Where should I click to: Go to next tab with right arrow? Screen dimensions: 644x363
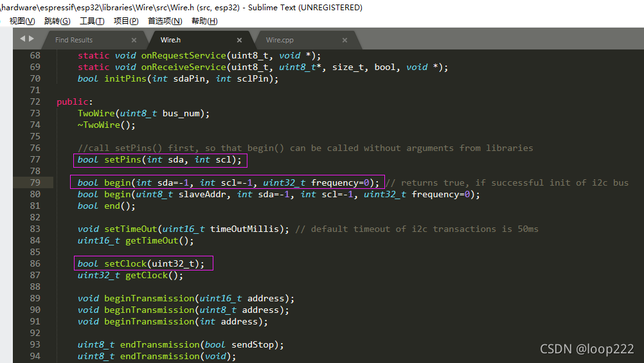point(31,39)
